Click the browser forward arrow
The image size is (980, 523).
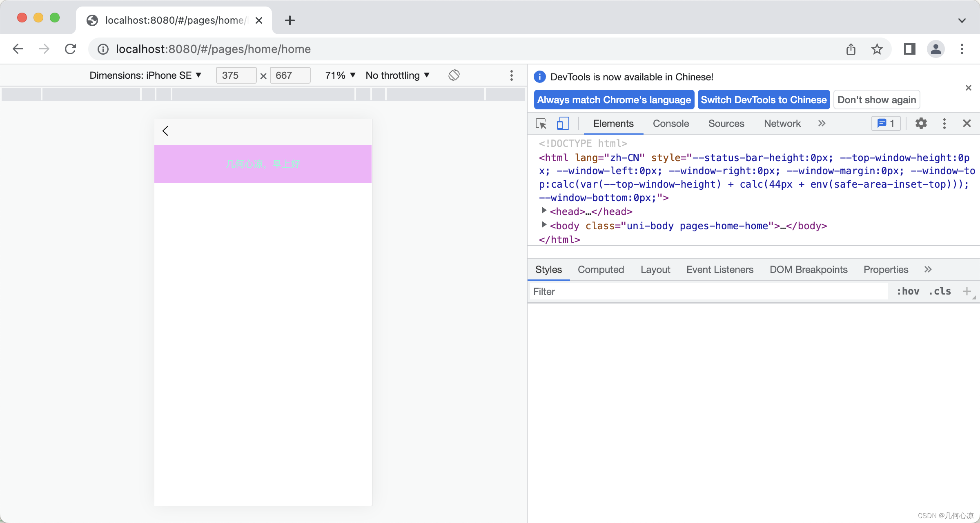[44, 49]
